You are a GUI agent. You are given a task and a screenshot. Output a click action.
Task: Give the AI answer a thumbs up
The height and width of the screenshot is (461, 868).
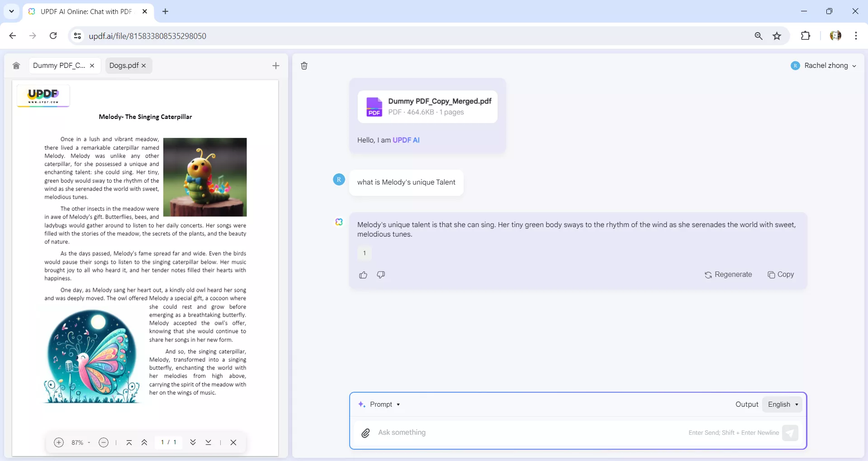pos(363,275)
